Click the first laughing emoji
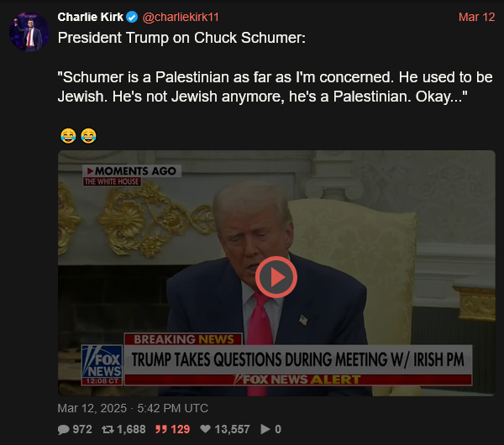 [x=68, y=135]
